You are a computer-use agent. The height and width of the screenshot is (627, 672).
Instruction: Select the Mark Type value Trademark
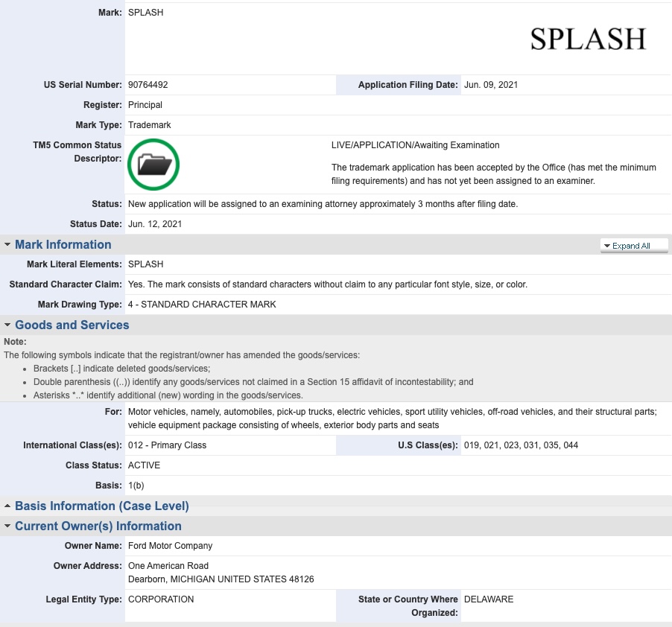(x=149, y=125)
